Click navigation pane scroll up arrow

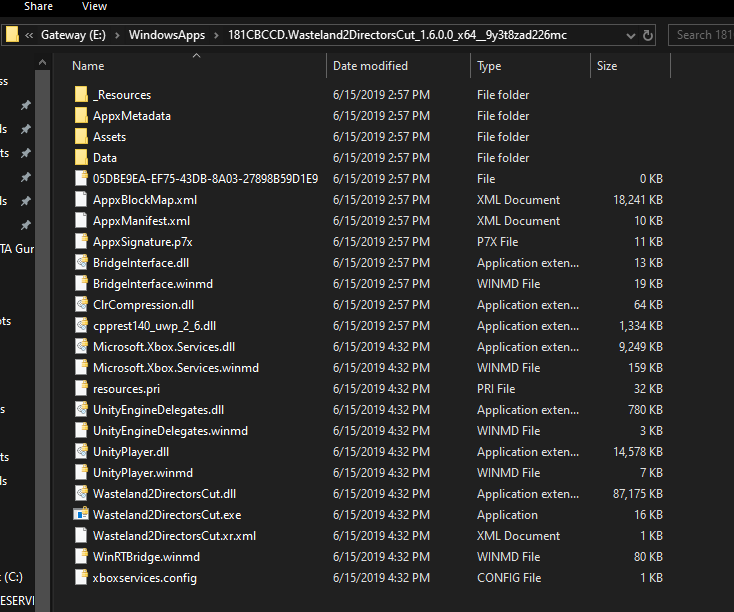43,62
